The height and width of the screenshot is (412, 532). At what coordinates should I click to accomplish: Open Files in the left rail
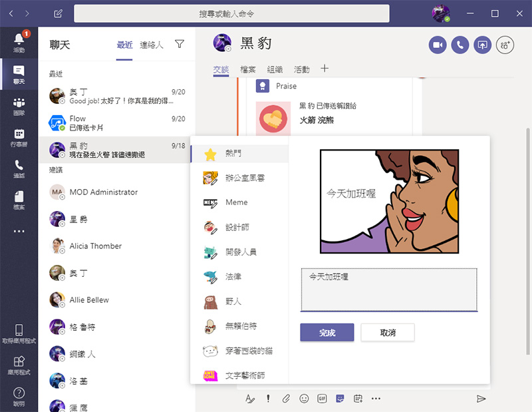pyautogui.click(x=19, y=200)
